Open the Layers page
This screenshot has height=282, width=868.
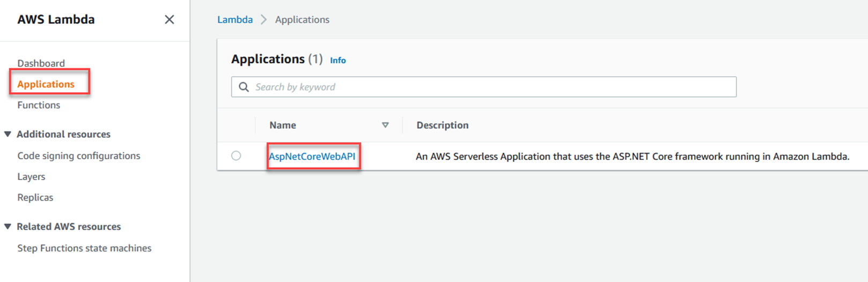click(31, 176)
